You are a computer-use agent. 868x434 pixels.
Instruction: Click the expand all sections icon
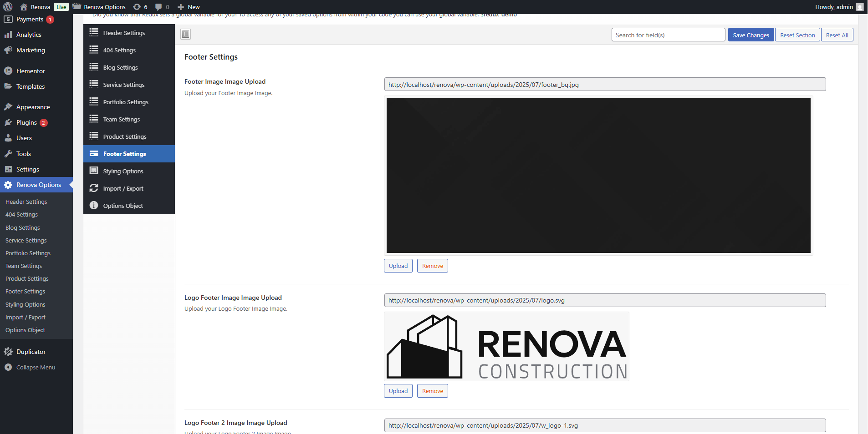(185, 34)
